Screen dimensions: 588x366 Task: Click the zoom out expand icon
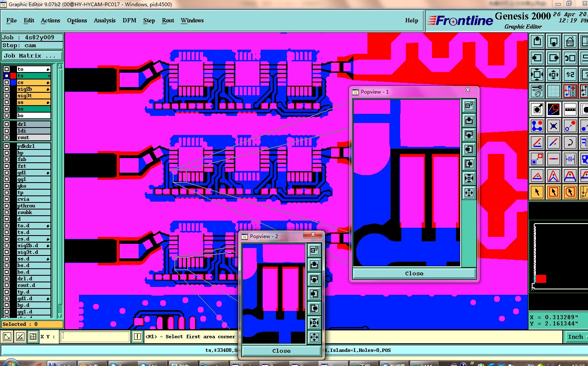coord(537,75)
